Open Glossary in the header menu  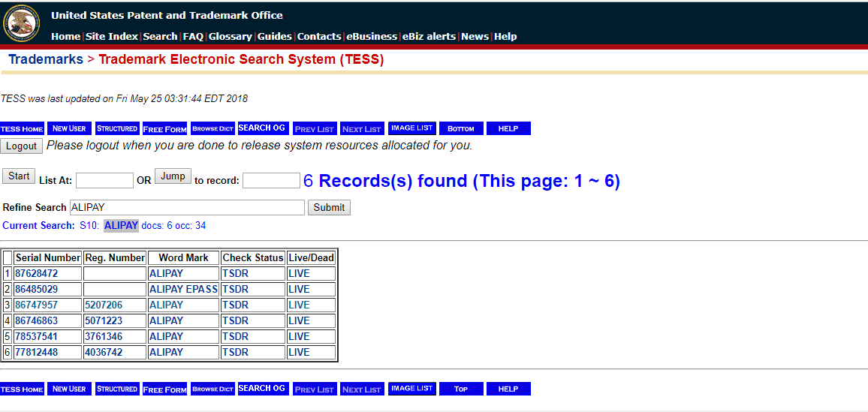[x=231, y=36]
